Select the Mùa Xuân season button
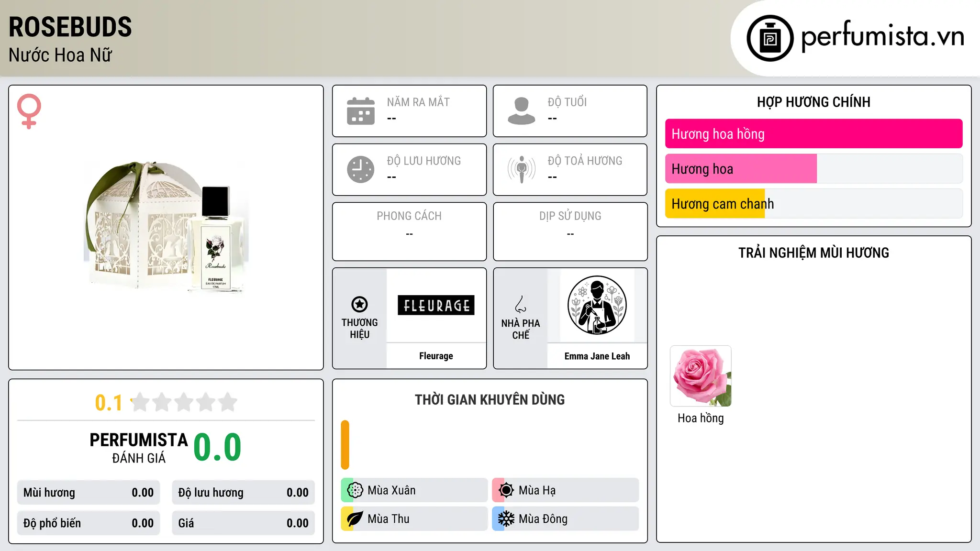This screenshot has width=980, height=551. click(414, 490)
